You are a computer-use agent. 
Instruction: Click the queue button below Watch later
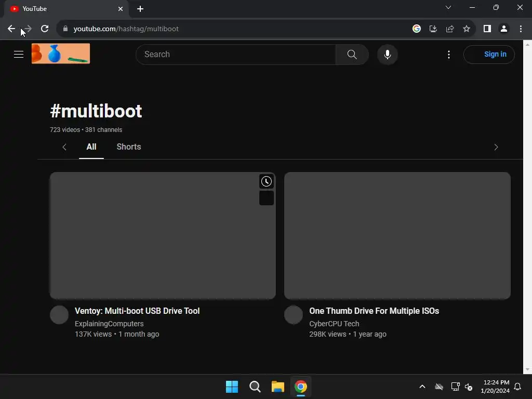click(x=267, y=198)
